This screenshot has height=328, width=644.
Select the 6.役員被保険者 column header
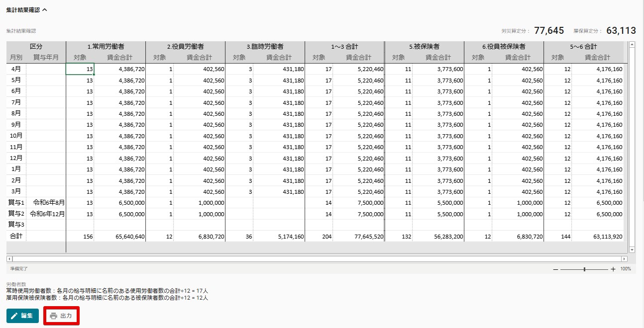tap(504, 47)
